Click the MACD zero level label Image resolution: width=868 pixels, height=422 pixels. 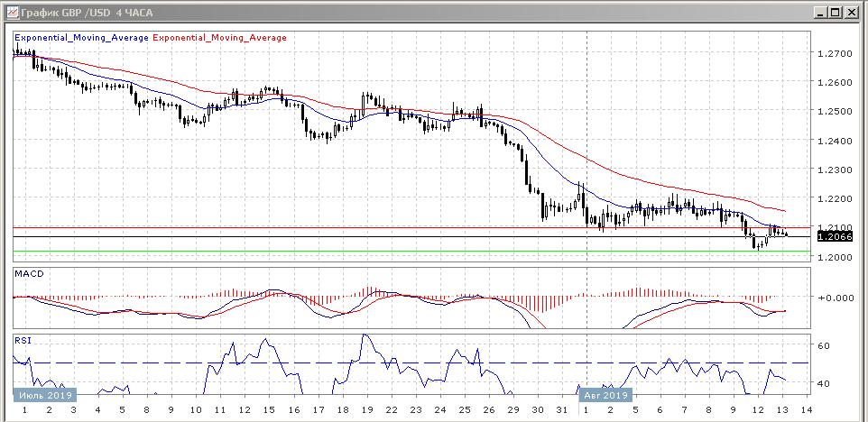tap(836, 298)
